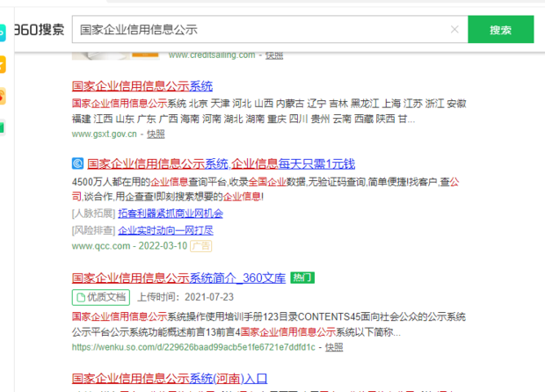The height and width of the screenshot is (392, 545).
Task: Click the green icon in left sidebar
Action: pyautogui.click(x=3, y=127)
